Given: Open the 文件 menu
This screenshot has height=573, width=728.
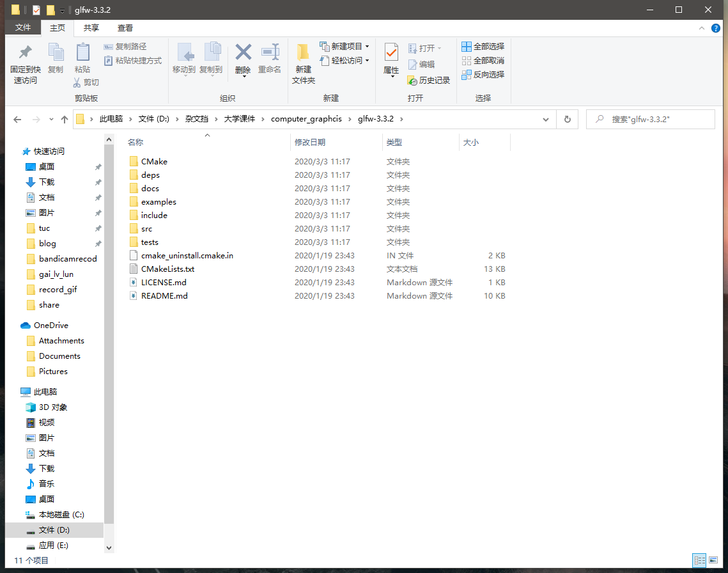Looking at the screenshot, I should (22, 27).
